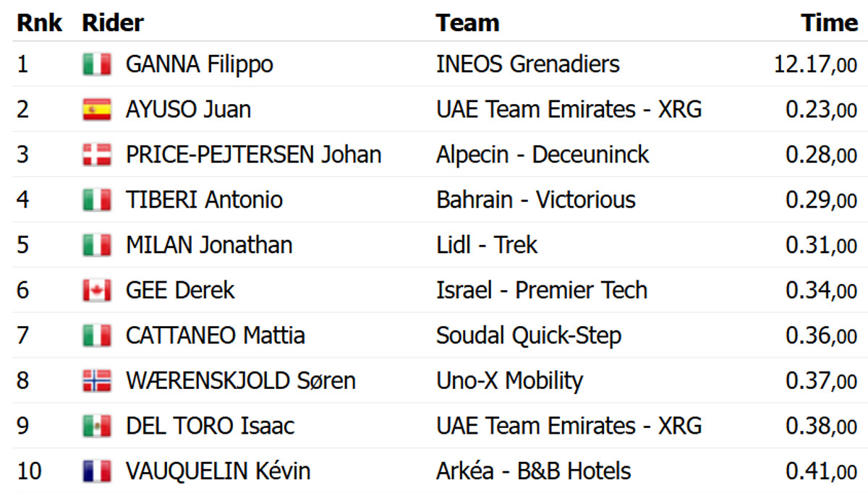The width and height of the screenshot is (868, 493).
Task: Click the Italian flag beside GANNA Filippo
Action: [96, 64]
